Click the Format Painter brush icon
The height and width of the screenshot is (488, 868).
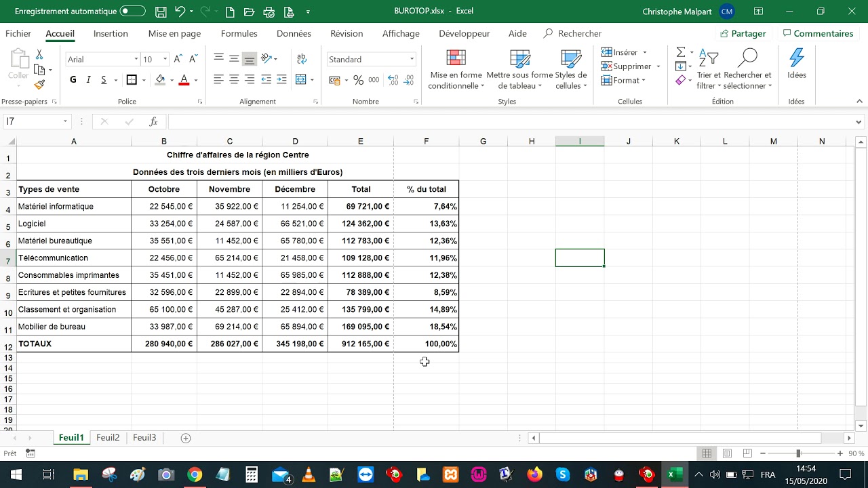(x=39, y=85)
